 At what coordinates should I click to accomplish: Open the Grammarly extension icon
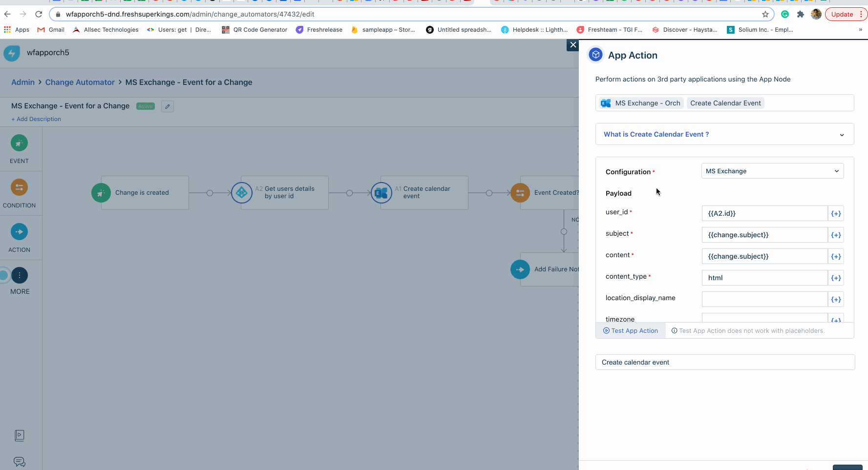point(785,14)
